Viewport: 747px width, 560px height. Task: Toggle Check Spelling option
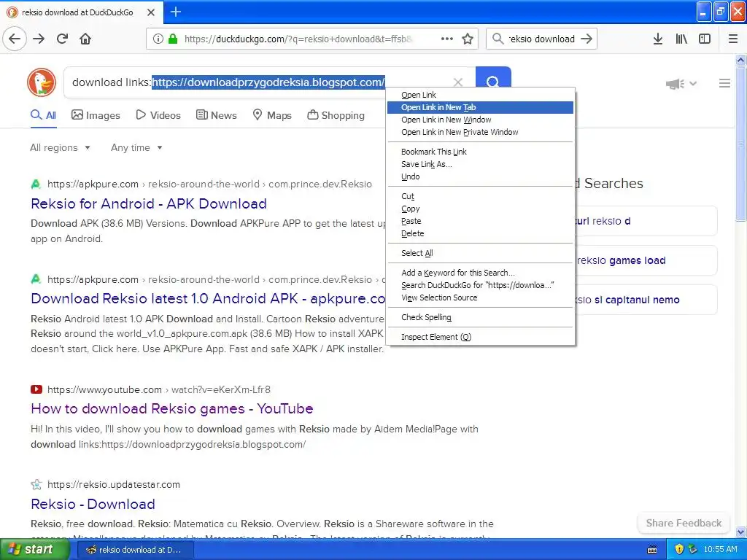[x=480, y=317]
